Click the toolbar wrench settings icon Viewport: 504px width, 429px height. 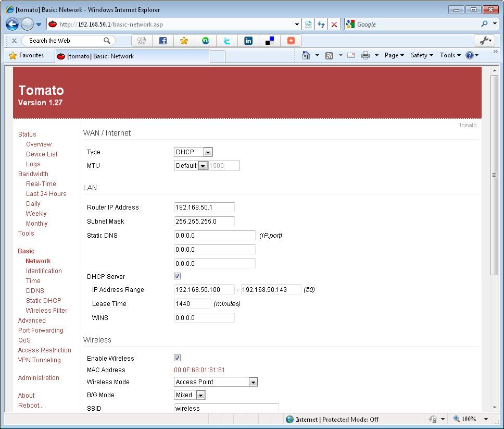pyautogui.click(x=484, y=41)
